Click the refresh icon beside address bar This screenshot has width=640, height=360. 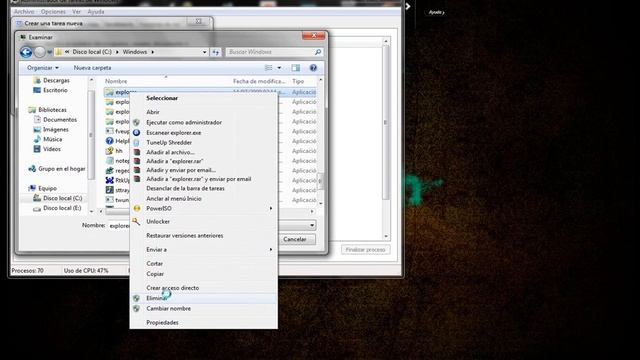point(216,52)
